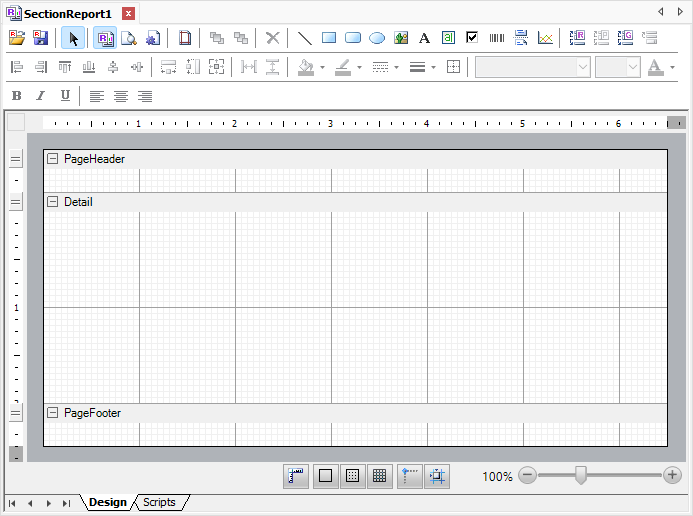Select the Label tool marked A
Image resolution: width=693 pixels, height=516 pixels.
pos(424,38)
